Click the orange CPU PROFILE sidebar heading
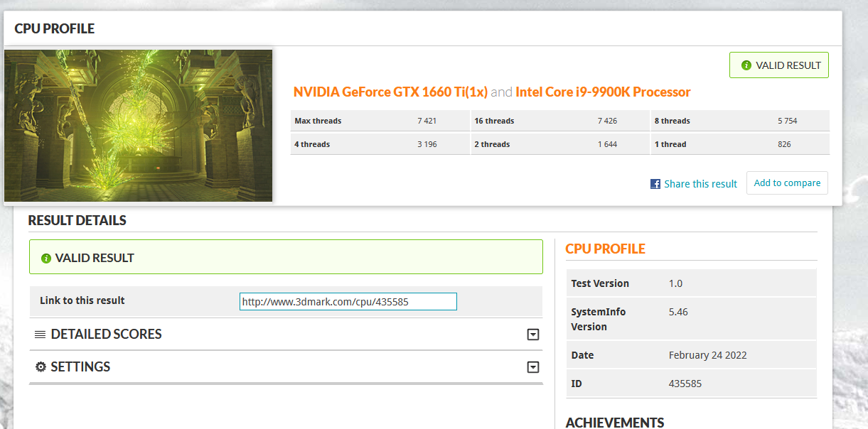Viewport: 868px width, 429px height. pyautogui.click(x=606, y=249)
